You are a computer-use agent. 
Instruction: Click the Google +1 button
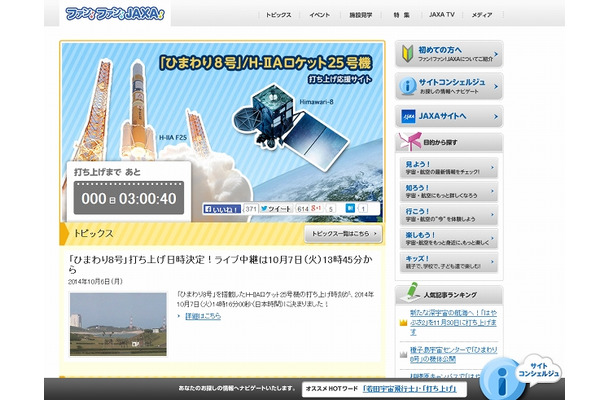click(316, 209)
